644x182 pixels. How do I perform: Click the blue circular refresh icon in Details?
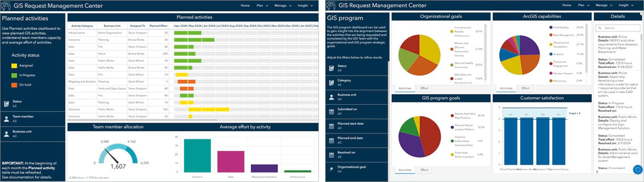637,170
